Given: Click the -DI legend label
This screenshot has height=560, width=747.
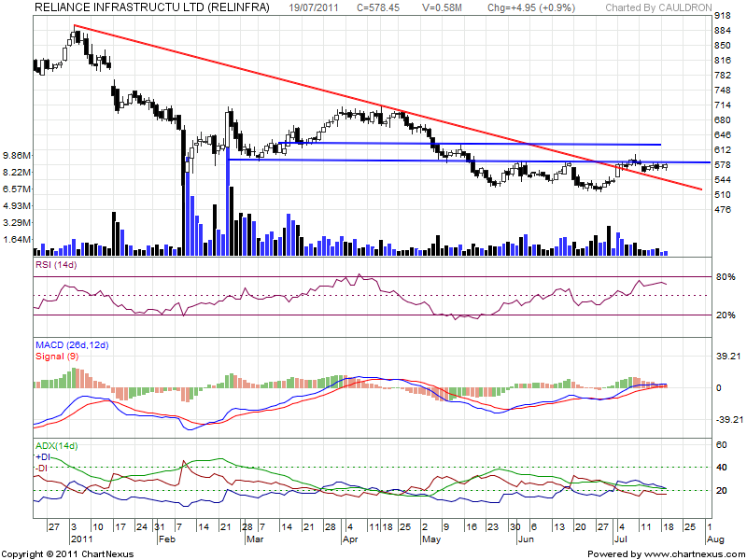Looking at the screenshot, I should [41, 468].
